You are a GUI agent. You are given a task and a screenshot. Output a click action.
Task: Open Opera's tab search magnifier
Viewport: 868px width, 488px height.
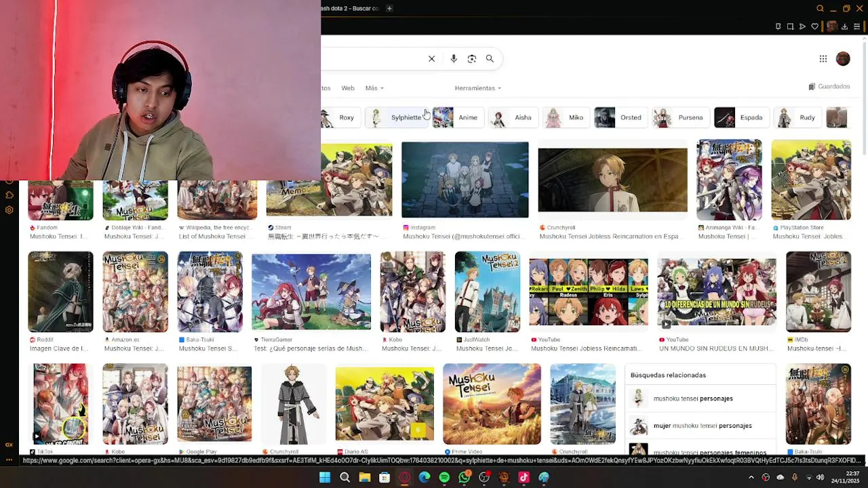click(x=820, y=9)
